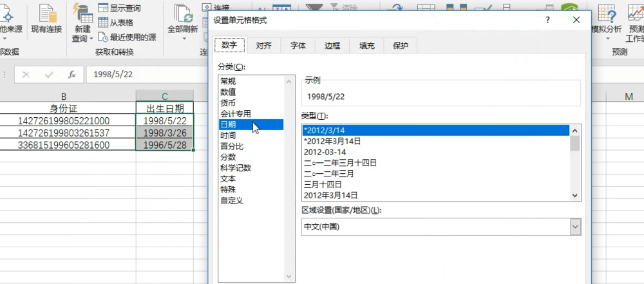Select the 1996/5/28 cell

(165, 145)
